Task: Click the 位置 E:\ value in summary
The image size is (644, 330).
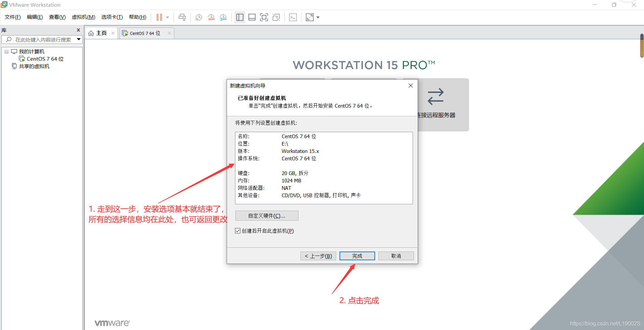Action: pos(285,144)
